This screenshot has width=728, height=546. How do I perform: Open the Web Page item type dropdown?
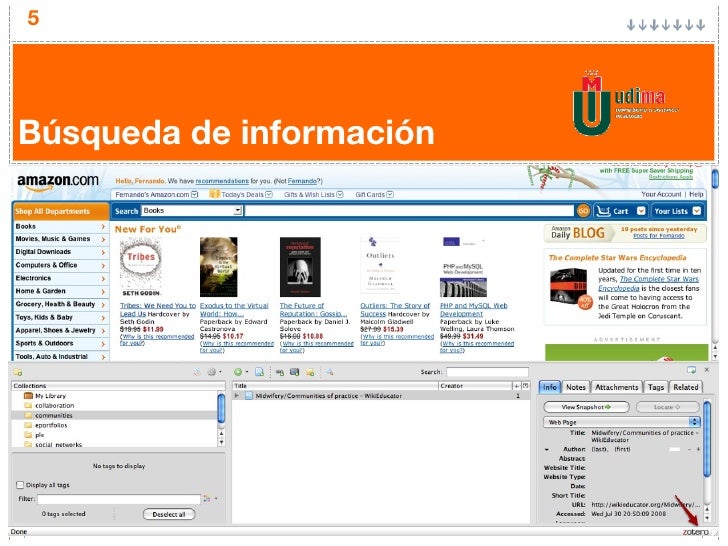[621, 422]
